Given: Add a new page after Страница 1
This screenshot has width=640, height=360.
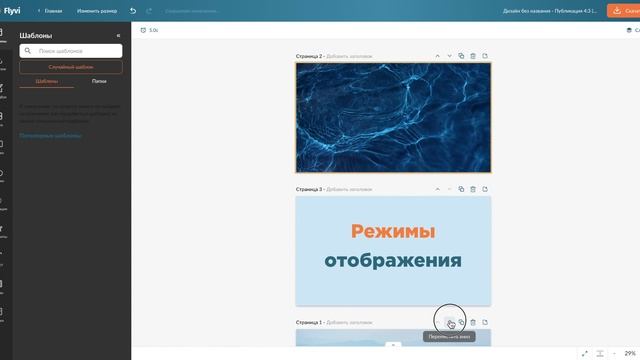Looking at the screenshot, I should pos(485,322).
